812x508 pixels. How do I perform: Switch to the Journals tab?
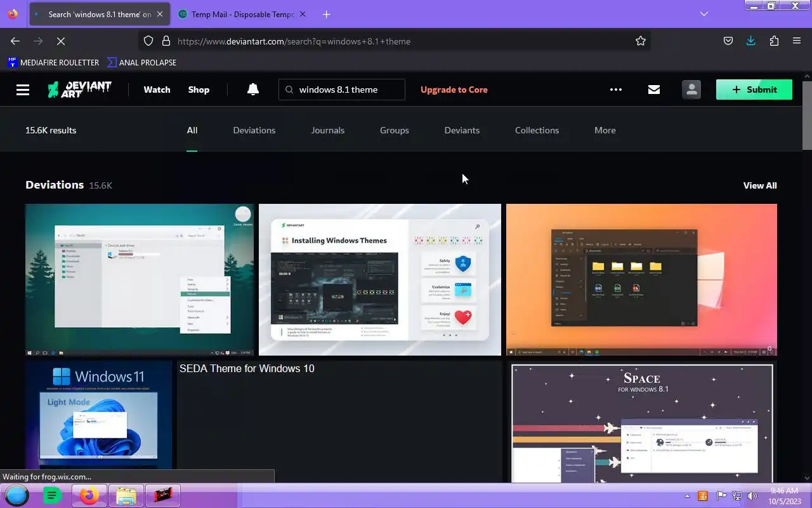pos(328,130)
